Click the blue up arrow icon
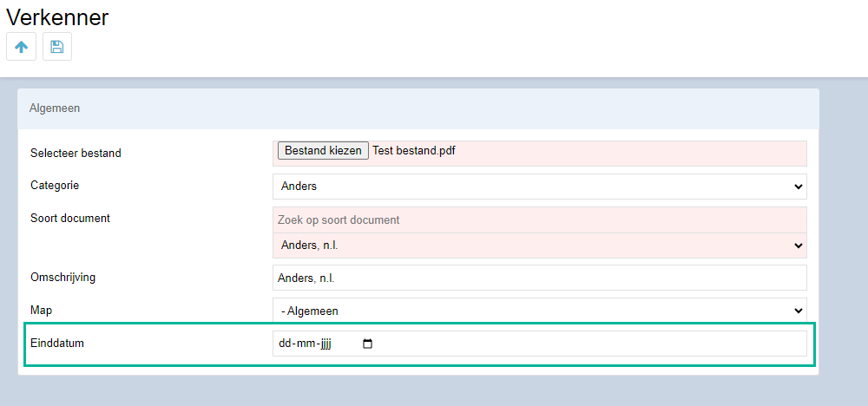Screen dimensions: 868x406 (x=21, y=47)
